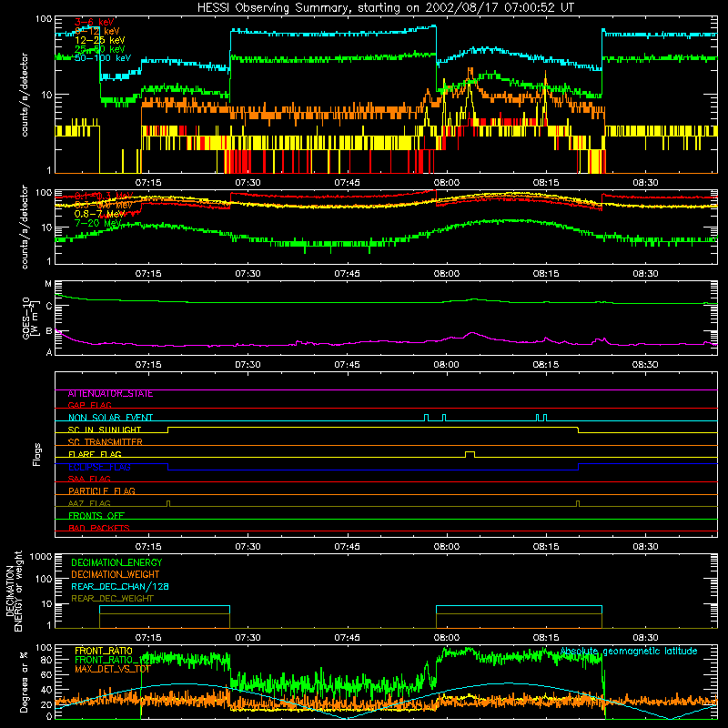Select the ATTENUATOR_STATE flag label

[110, 394]
